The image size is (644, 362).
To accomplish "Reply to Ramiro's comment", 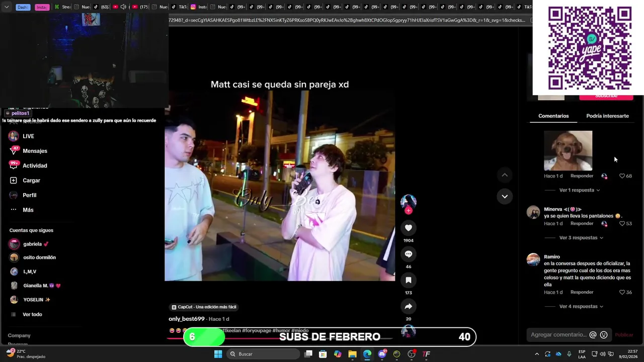I will point(582,292).
